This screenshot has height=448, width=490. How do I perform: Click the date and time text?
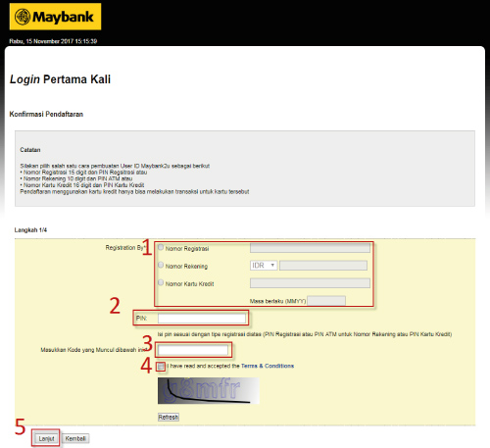point(53,41)
